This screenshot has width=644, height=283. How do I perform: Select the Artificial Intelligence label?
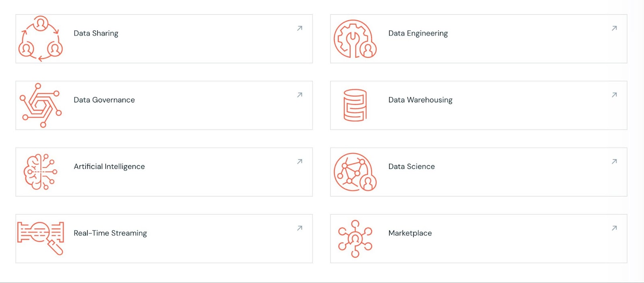(x=109, y=166)
